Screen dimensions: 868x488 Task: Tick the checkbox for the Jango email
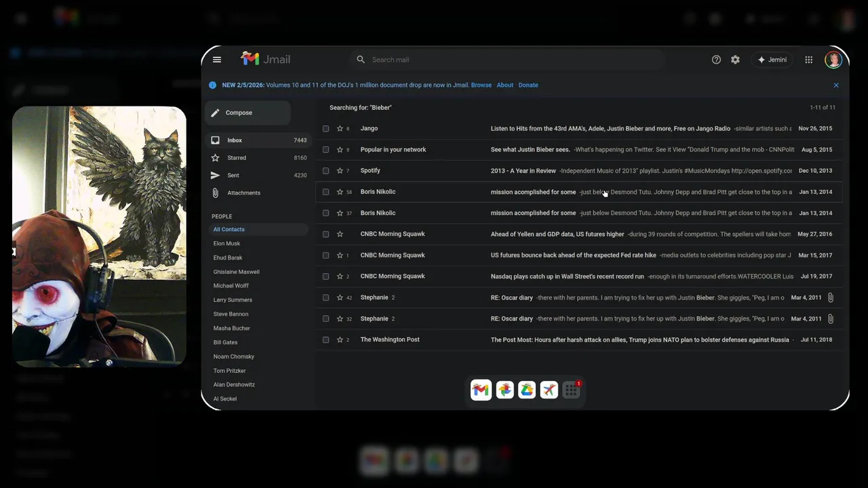tap(326, 129)
